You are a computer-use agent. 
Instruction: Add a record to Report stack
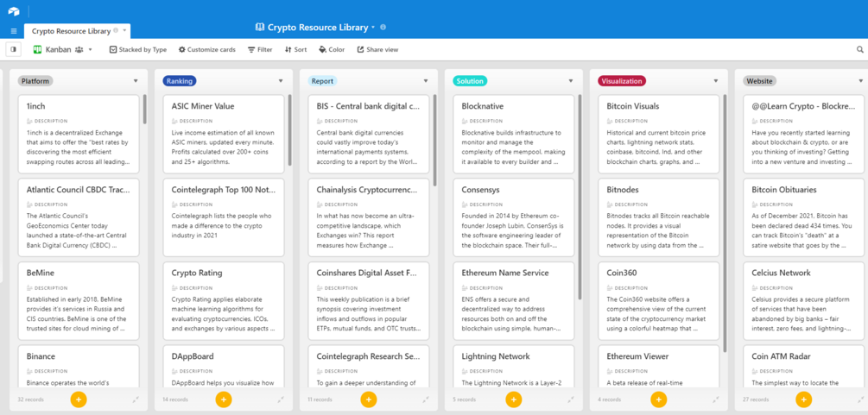(369, 399)
